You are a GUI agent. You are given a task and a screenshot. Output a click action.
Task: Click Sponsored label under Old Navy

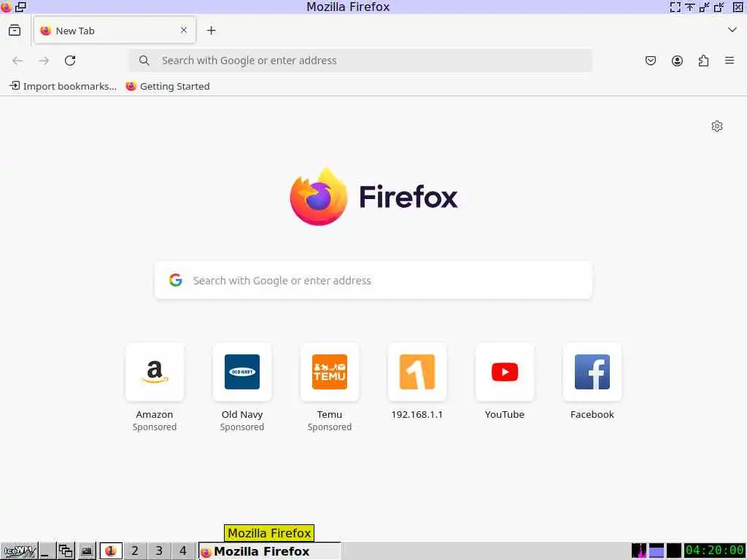[242, 427]
